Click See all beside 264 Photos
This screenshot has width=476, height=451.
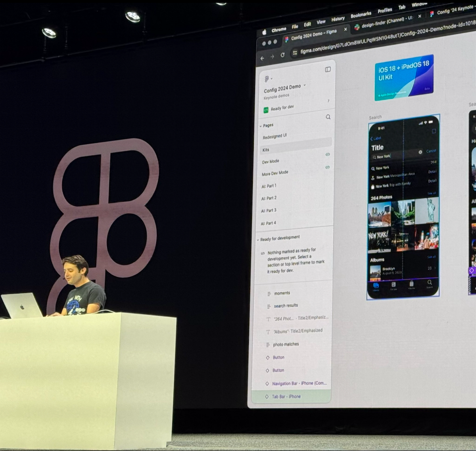click(x=432, y=193)
